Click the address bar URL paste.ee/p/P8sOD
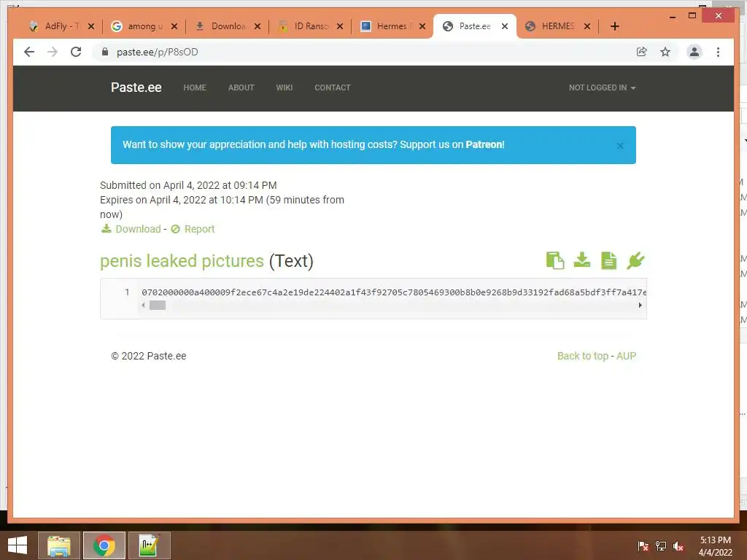Image resolution: width=747 pixels, height=560 pixels. click(158, 52)
